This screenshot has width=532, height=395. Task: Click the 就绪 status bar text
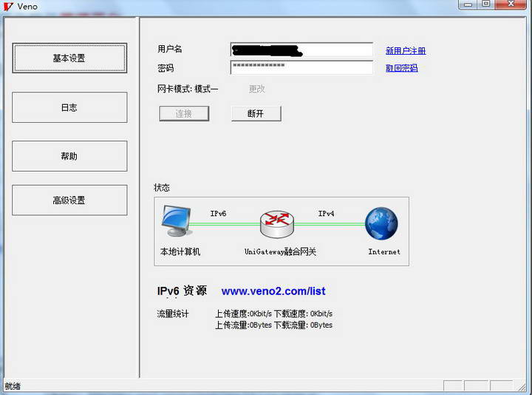[13, 386]
